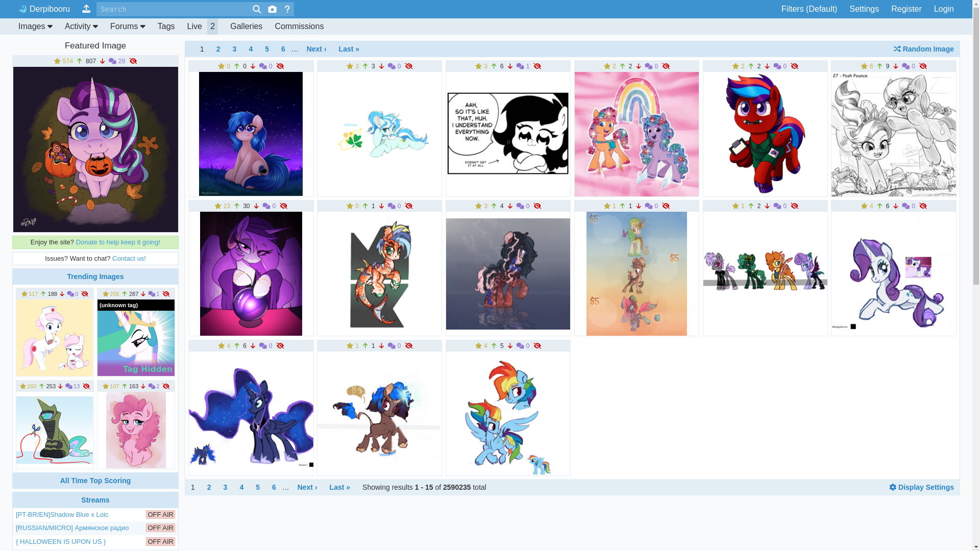Open the comic panel image's 1 comment
Viewport: 980px width, 551px height.
523,66
